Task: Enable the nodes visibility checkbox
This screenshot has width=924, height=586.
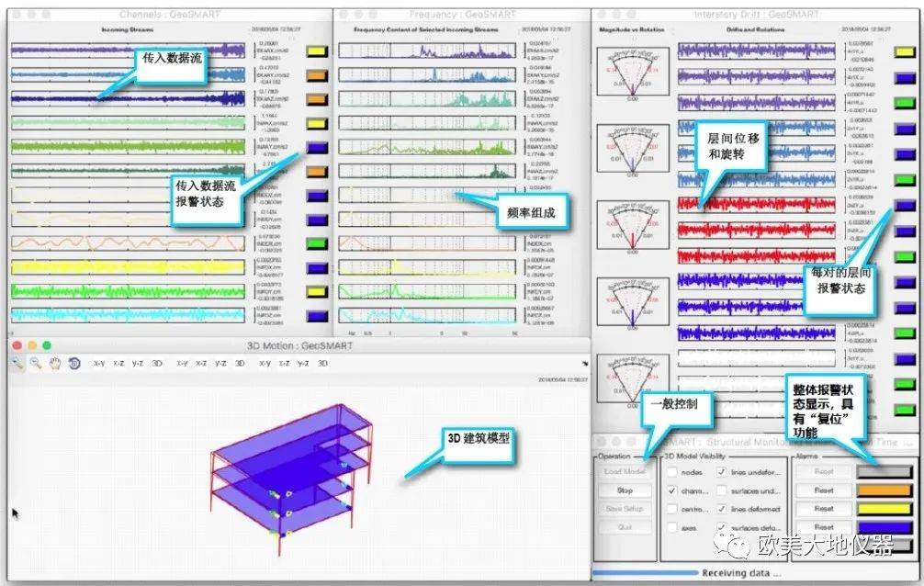Action: (671, 472)
